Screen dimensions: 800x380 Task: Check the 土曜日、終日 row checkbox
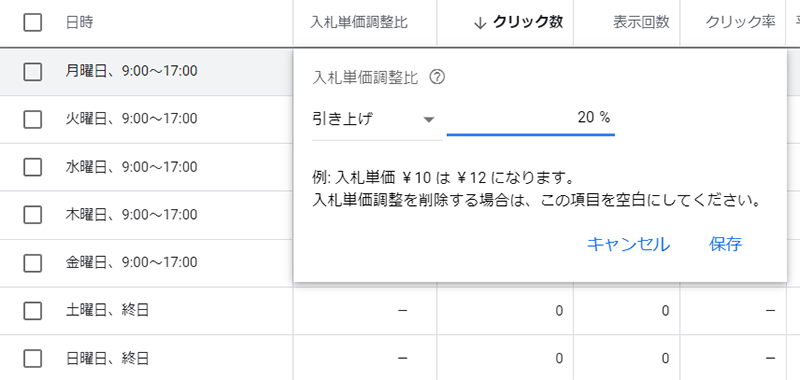[33, 311]
